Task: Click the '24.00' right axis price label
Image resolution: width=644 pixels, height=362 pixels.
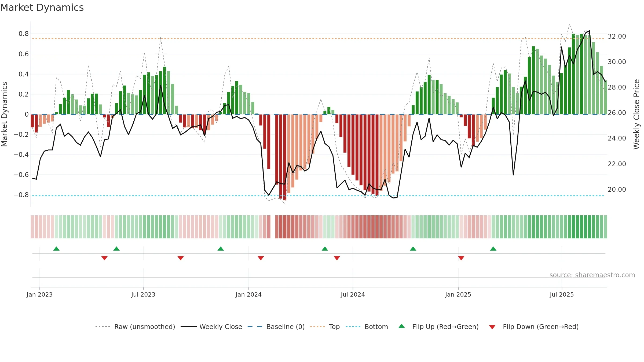Action: (617, 138)
